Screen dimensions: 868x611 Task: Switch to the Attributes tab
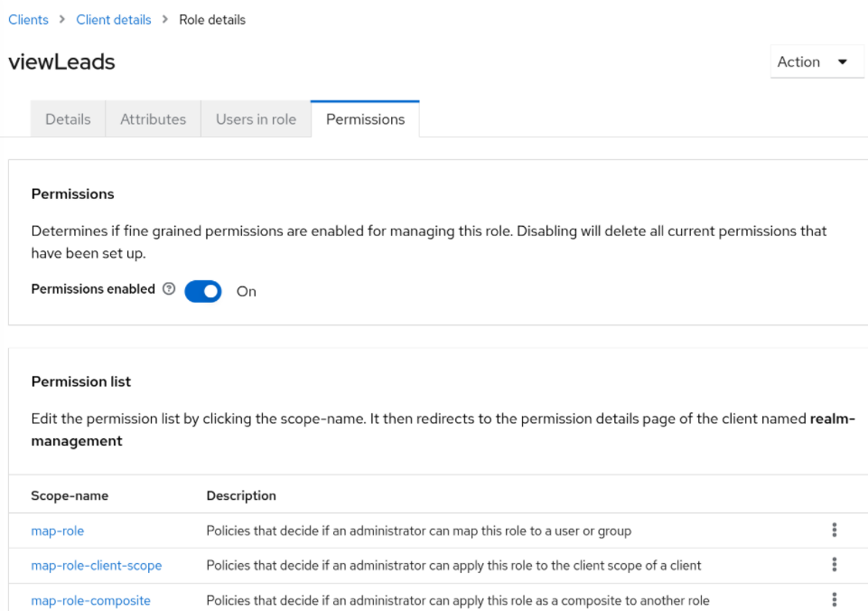click(x=153, y=118)
